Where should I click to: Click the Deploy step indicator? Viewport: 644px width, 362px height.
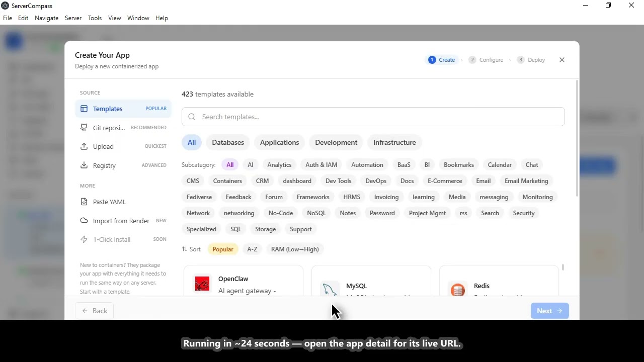coord(531,60)
